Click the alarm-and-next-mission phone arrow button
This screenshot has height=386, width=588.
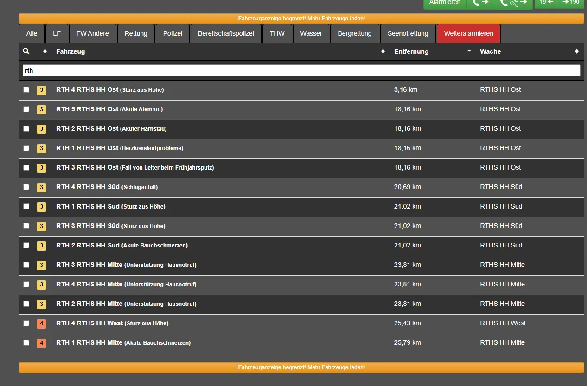point(480,3)
